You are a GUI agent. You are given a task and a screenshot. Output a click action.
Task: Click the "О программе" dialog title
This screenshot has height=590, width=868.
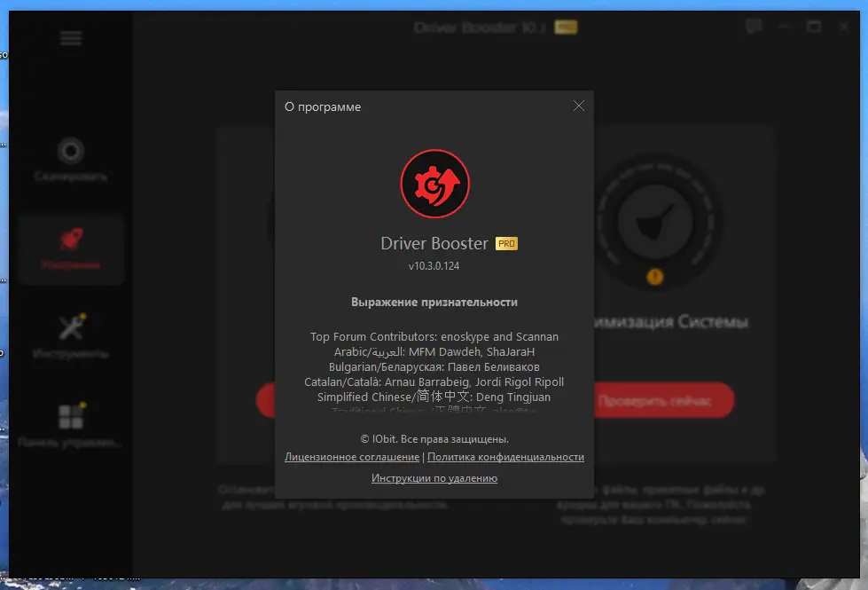click(323, 107)
